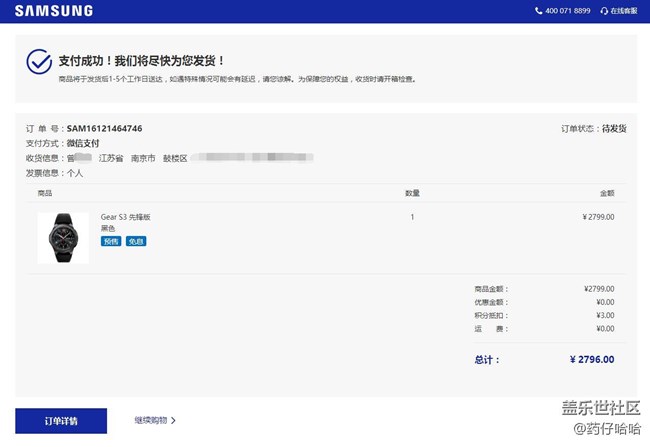The width and height of the screenshot is (650, 447).
Task: Click the Gear S3 先锋版 product name
Action: 125,216
